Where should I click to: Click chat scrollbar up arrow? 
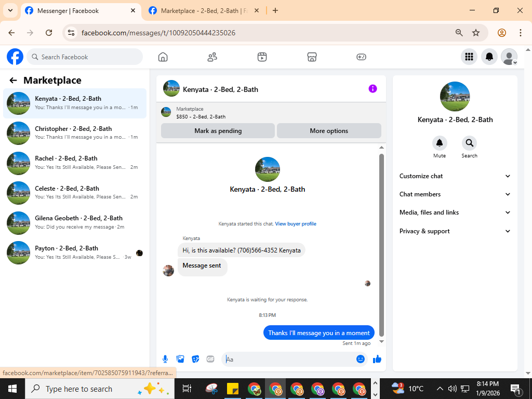(x=381, y=147)
